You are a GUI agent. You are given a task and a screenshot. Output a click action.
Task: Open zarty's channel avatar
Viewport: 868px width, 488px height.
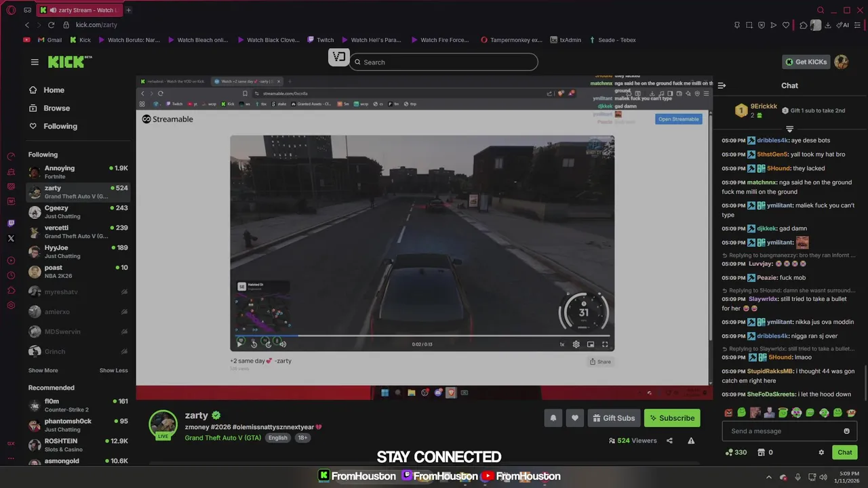(x=163, y=424)
